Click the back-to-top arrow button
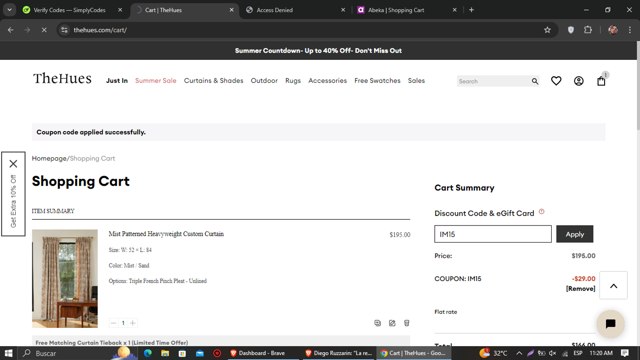This screenshot has width=640, height=360. tap(613, 286)
